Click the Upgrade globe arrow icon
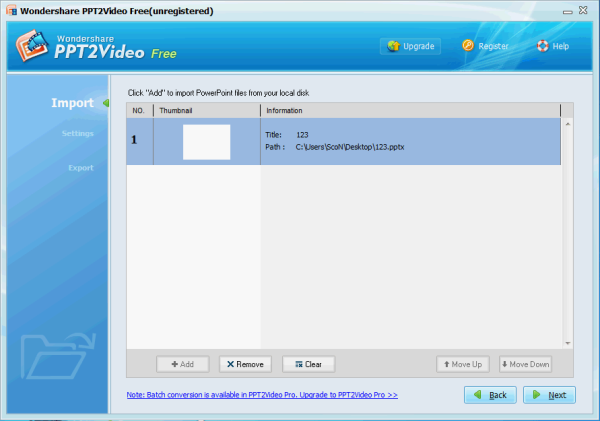This screenshot has width=600, height=421. tap(393, 46)
